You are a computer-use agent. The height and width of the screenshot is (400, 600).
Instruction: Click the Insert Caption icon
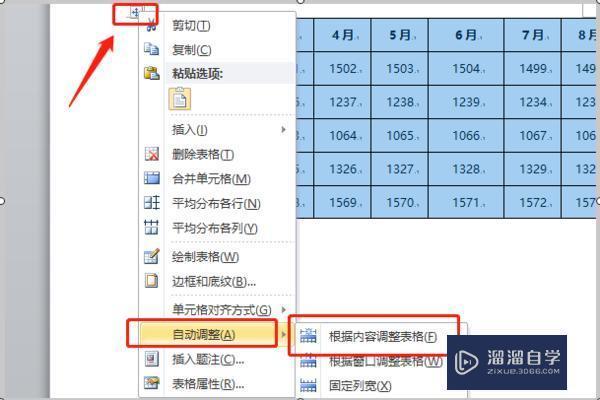(x=152, y=359)
